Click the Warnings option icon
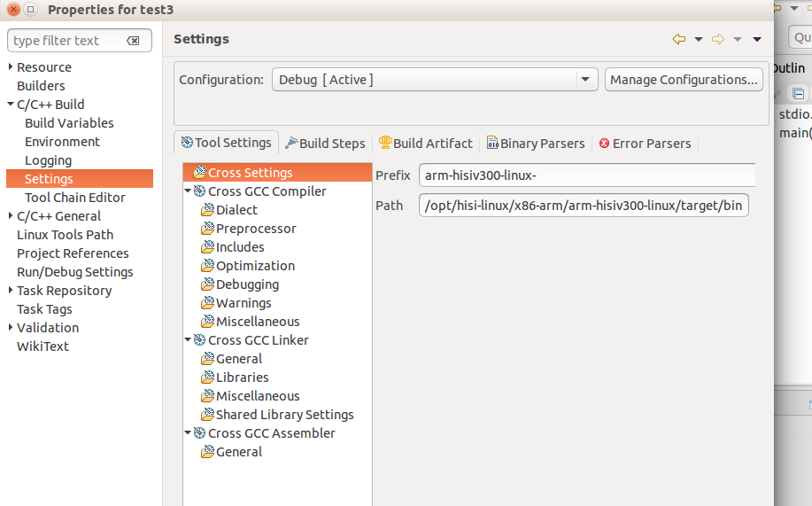The image size is (812, 506). coord(208,303)
